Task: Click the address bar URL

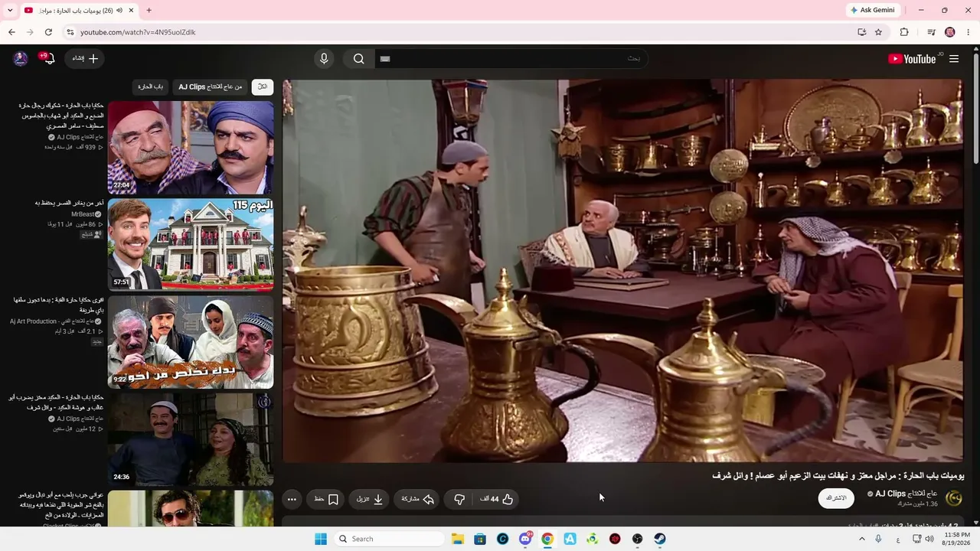Action: [x=138, y=32]
